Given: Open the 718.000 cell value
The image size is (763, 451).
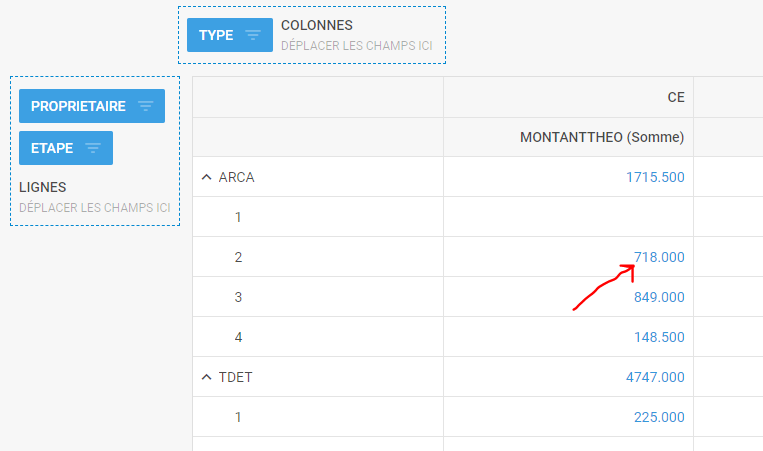Looking at the screenshot, I should coord(659,257).
